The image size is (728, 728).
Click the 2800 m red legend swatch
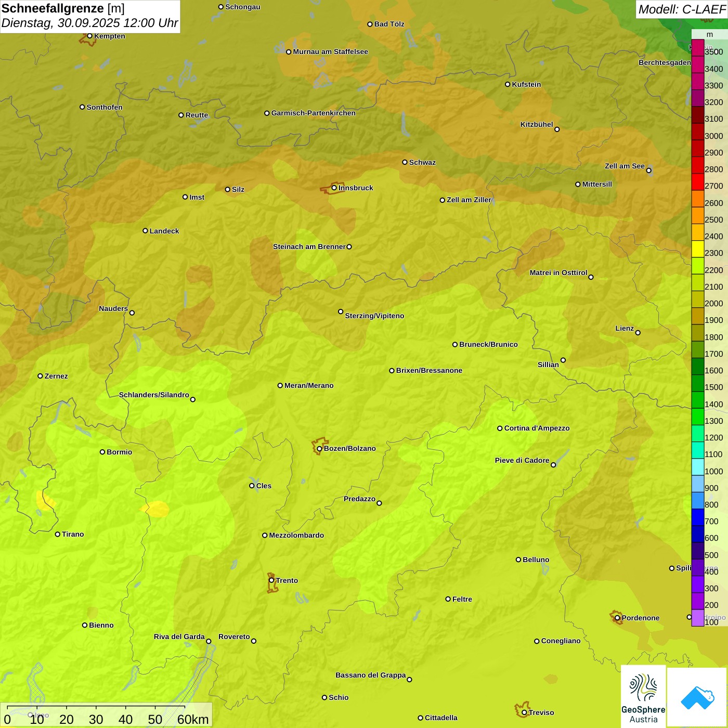tap(698, 165)
